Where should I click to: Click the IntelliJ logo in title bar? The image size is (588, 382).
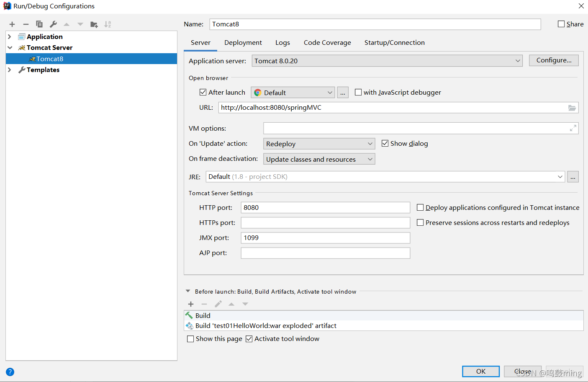[x=7, y=6]
